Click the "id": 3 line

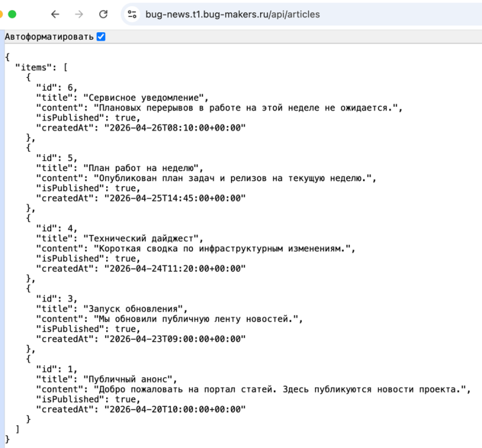click(56, 299)
